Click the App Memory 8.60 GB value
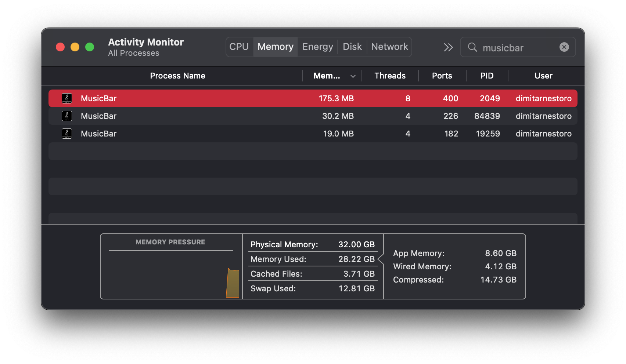 pos(501,253)
